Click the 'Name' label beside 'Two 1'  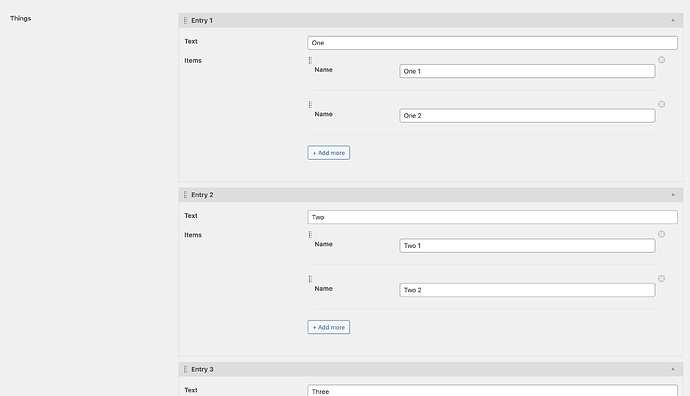pos(323,244)
